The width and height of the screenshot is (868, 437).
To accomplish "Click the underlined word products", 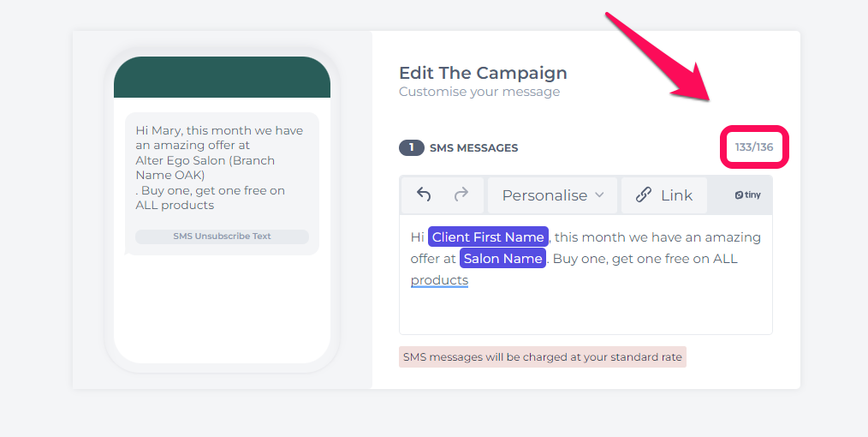I will coord(439,280).
